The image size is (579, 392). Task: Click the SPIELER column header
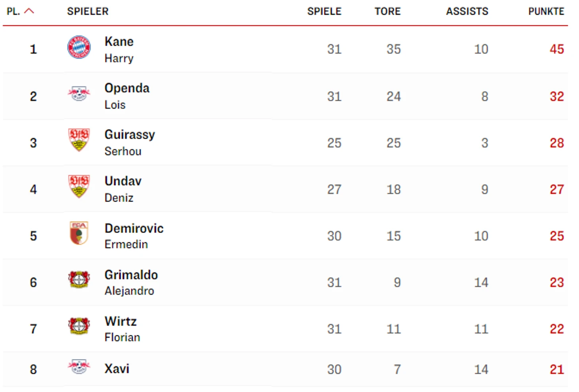pyautogui.click(x=88, y=11)
